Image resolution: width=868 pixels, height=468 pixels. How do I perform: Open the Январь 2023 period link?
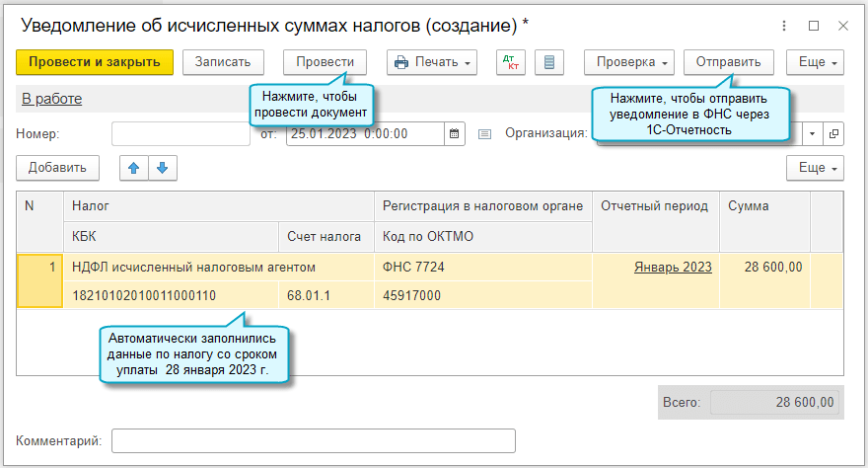pyautogui.click(x=673, y=267)
